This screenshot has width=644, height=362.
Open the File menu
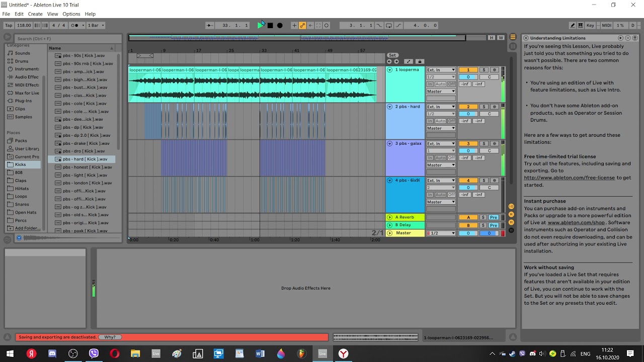[x=6, y=14]
